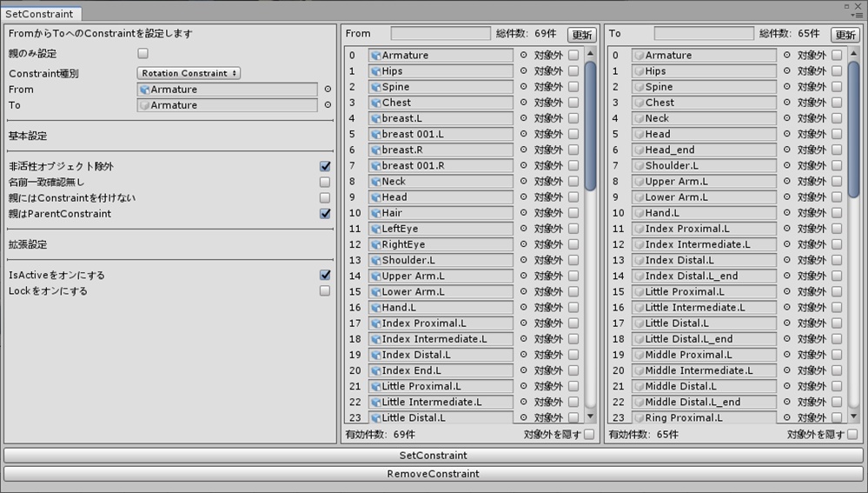Screen dimensions: 868x493
Task: Click the To Armature object field
Action: point(227,104)
